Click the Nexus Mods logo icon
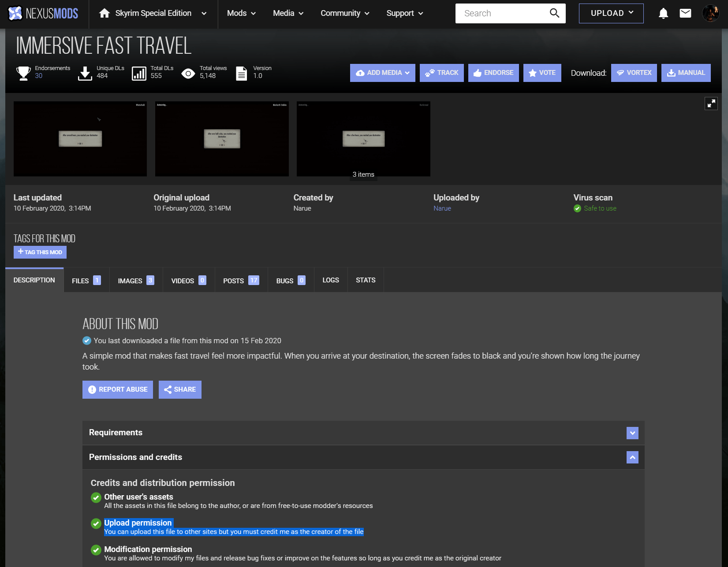The image size is (728, 567). [x=15, y=13]
